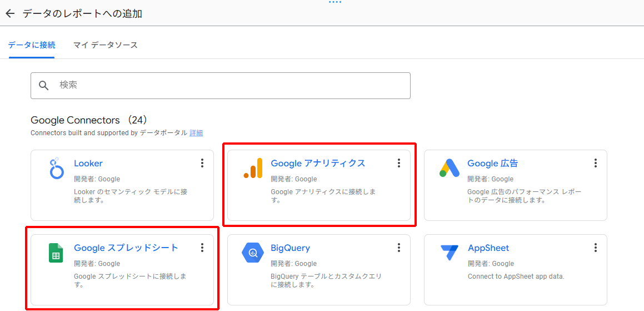Click 開発者: Google under Google スプレッドシート
The image size is (644, 311).
(97, 264)
